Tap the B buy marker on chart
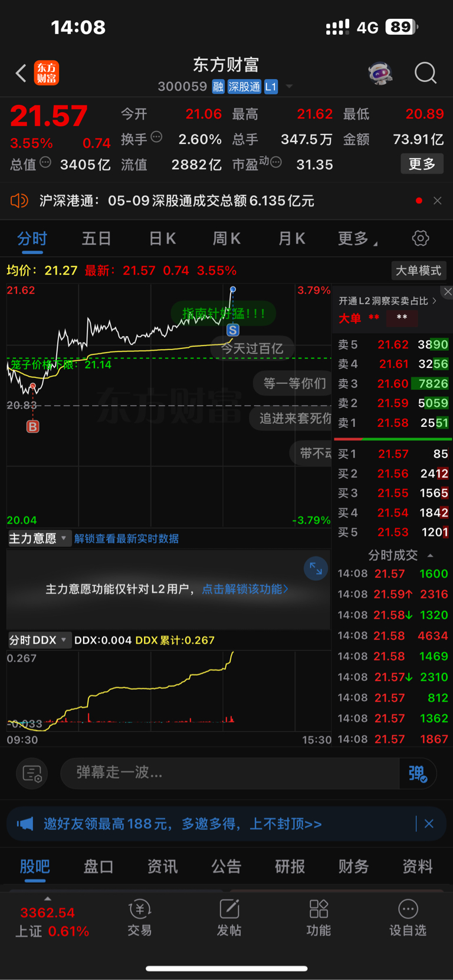453x980 pixels. point(33,426)
